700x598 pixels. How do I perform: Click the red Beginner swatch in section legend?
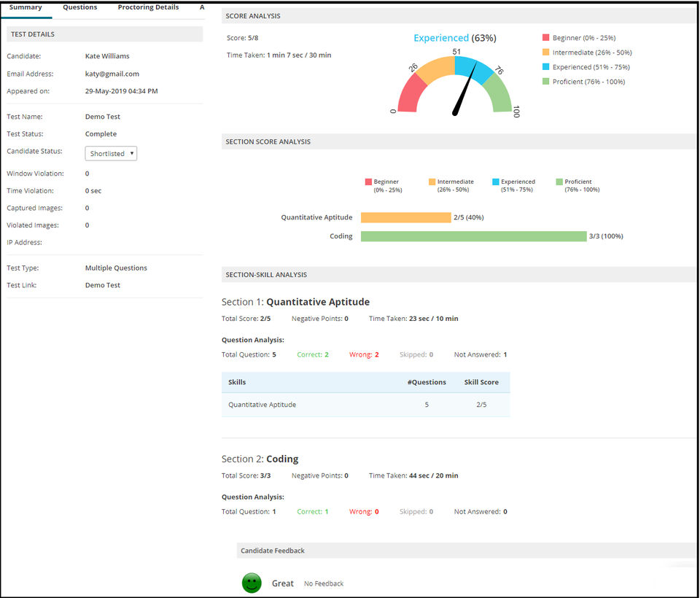click(368, 182)
